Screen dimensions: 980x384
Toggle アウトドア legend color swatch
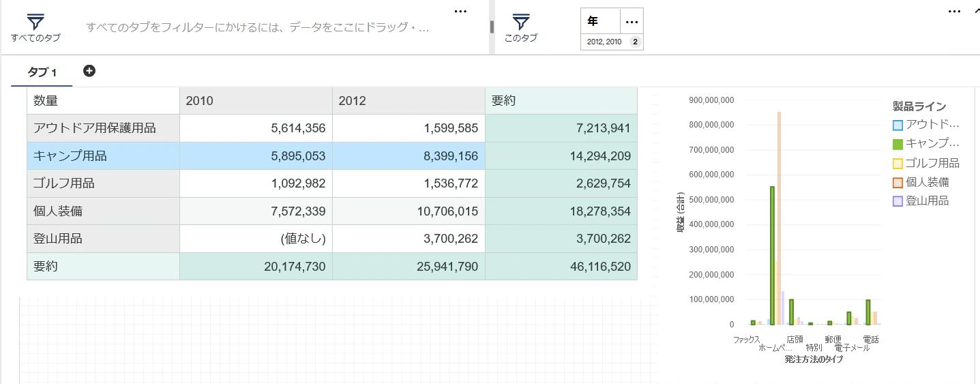click(897, 125)
